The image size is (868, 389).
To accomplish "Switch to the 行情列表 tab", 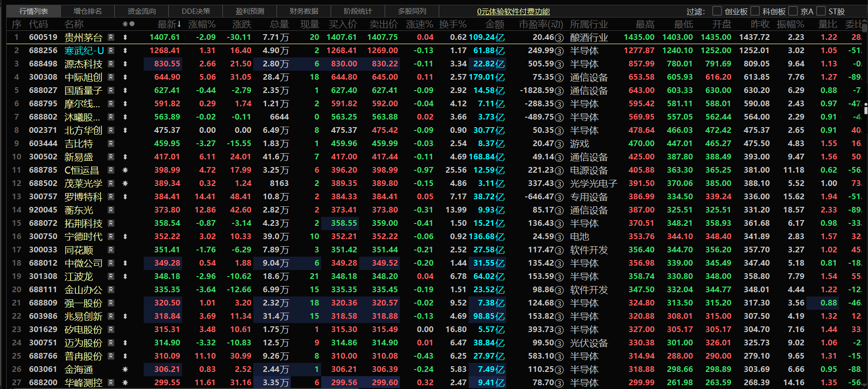I will click(34, 11).
